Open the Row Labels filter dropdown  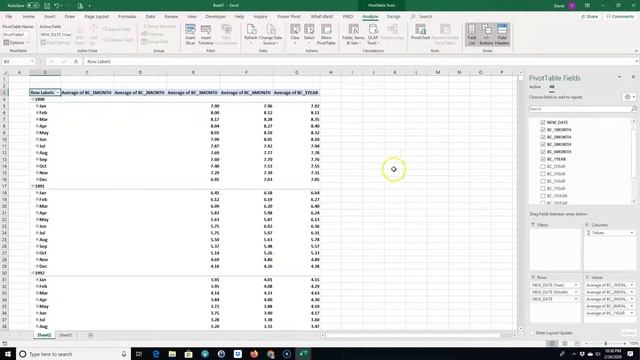(x=57, y=93)
